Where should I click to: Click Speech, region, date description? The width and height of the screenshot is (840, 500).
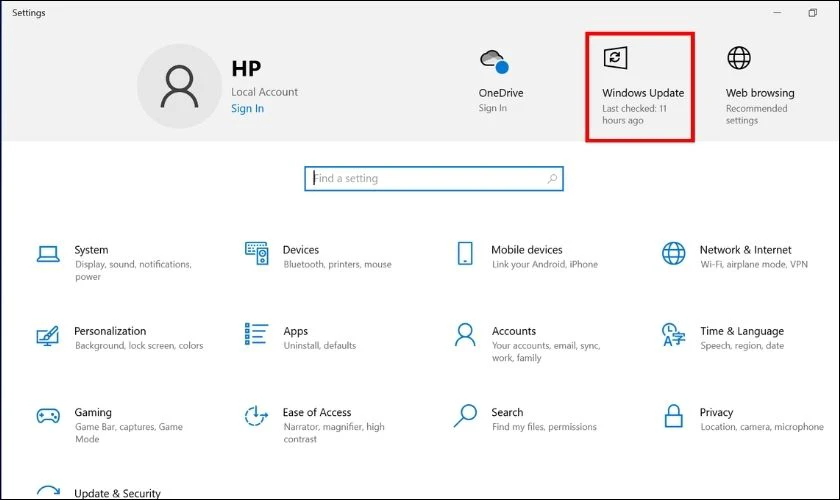point(741,346)
